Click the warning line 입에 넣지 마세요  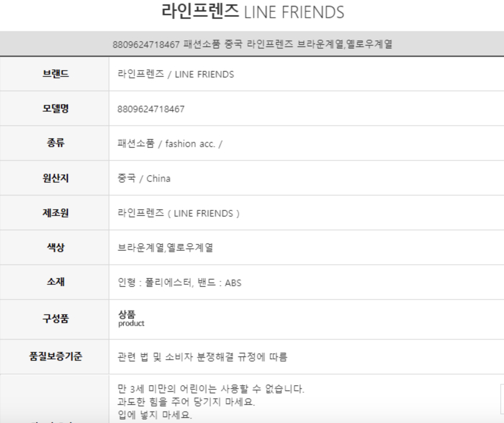click(x=155, y=415)
